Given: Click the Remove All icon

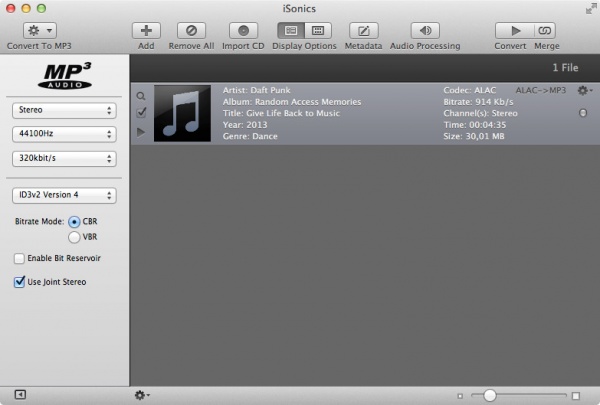Looking at the screenshot, I should click(x=191, y=31).
